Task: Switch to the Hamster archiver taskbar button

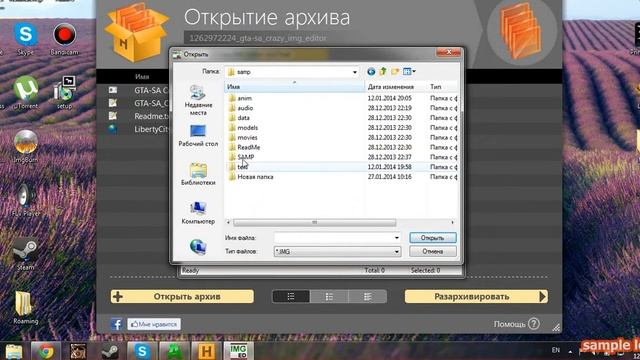Action: click(x=206, y=351)
